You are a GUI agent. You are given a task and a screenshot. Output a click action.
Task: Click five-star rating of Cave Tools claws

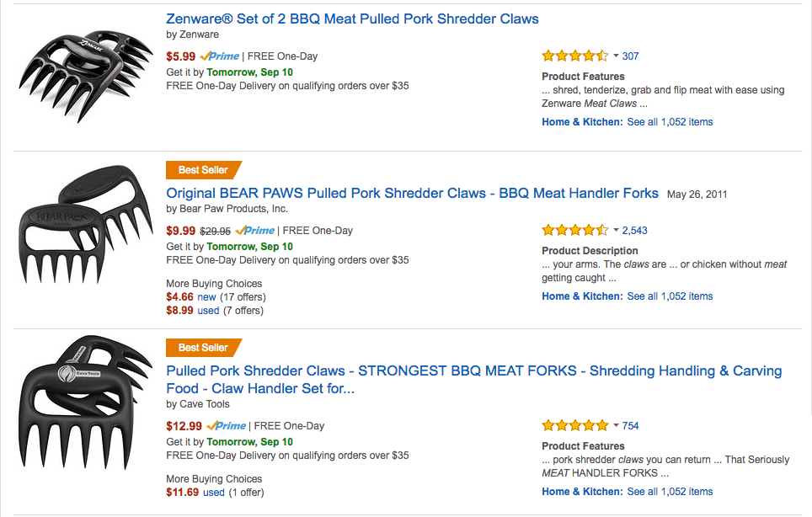pyautogui.click(x=574, y=425)
